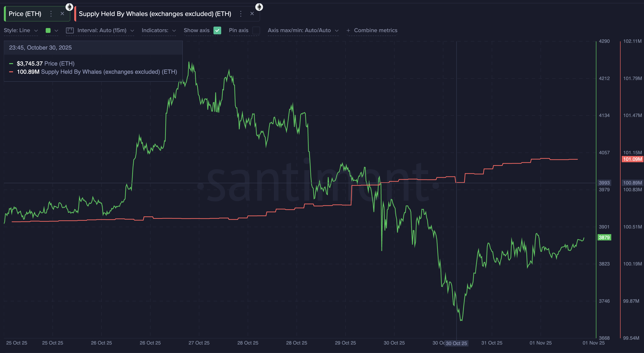The image size is (644, 353).
Task: Click the Ethereum logo above the Price metric
Action: [69, 7]
